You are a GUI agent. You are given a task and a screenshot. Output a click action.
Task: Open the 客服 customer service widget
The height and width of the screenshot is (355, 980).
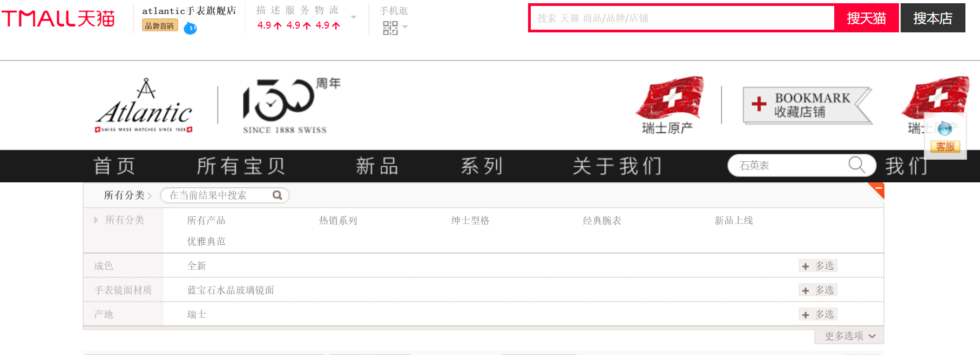click(x=945, y=147)
